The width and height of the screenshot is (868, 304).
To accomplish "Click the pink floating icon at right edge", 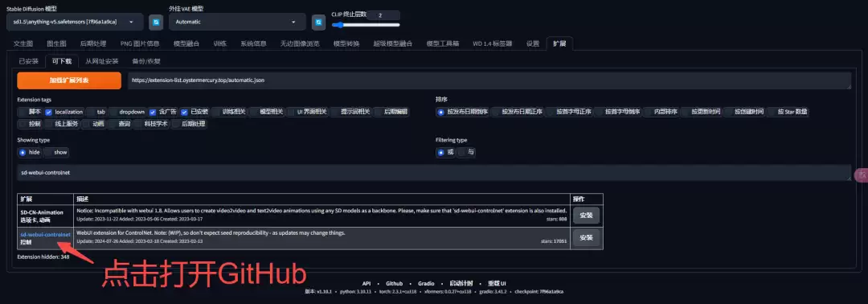I will pyautogui.click(x=862, y=175).
